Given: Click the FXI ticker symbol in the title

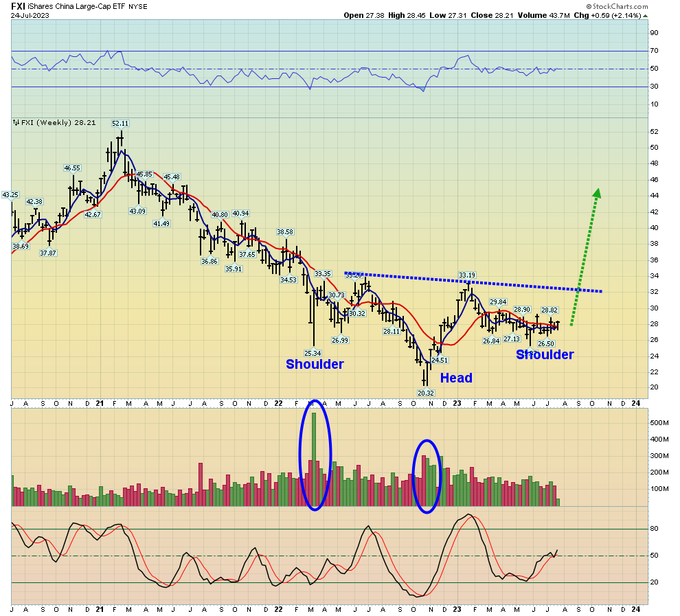Looking at the screenshot, I should click(x=18, y=6).
